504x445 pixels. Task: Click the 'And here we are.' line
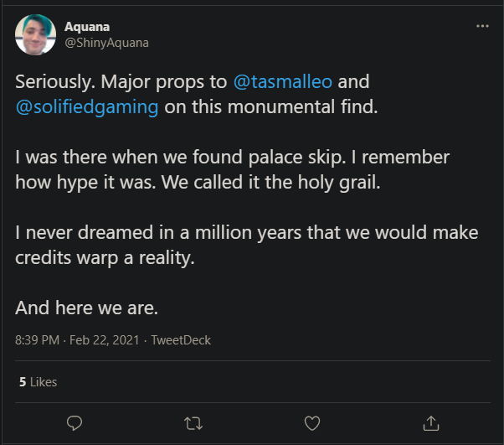85,308
